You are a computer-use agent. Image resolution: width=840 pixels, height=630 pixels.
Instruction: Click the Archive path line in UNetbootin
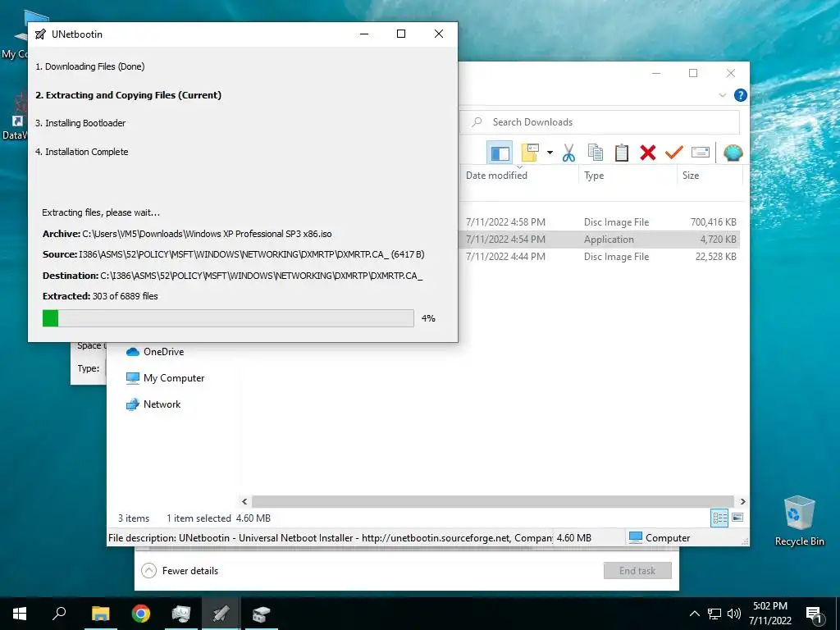(187, 234)
